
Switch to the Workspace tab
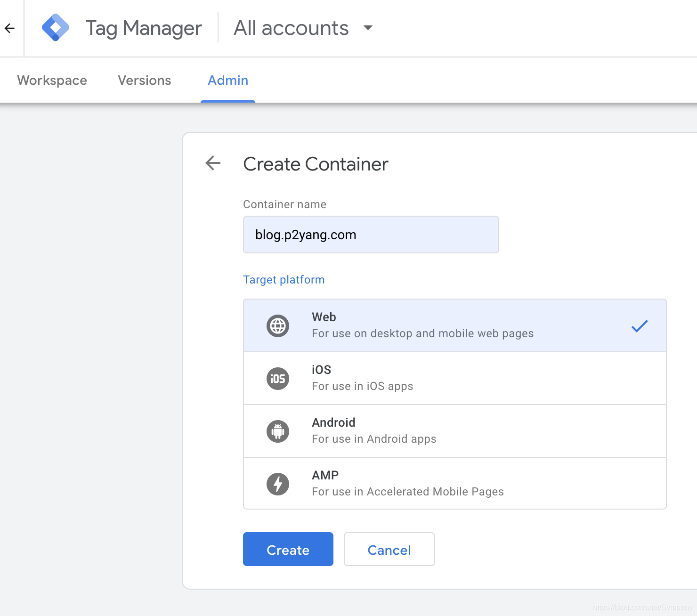52,81
